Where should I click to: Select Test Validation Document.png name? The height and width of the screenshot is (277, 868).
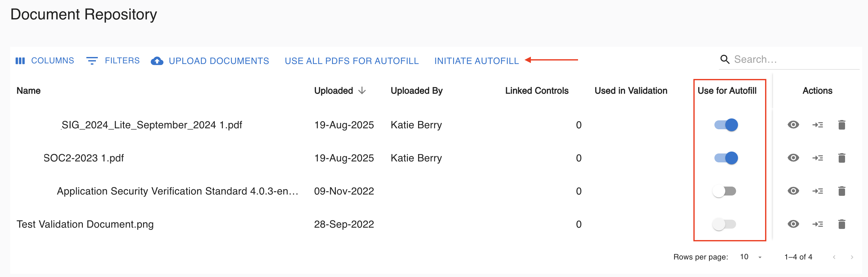85,224
